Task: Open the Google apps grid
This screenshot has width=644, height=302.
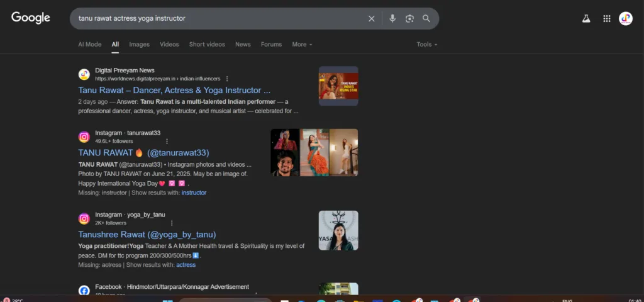Action: [x=607, y=18]
